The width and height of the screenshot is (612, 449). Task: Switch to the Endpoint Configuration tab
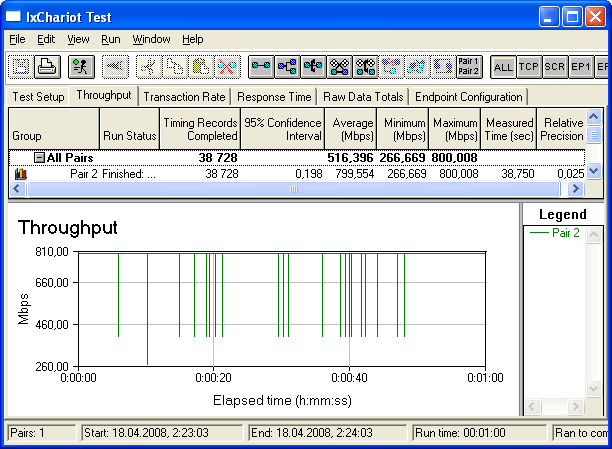(x=469, y=97)
